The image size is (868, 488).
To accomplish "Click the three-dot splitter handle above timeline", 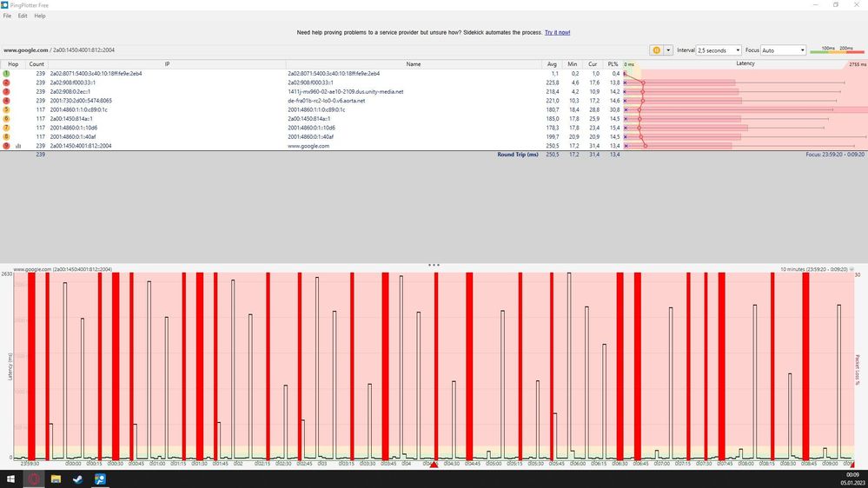I will (x=434, y=265).
